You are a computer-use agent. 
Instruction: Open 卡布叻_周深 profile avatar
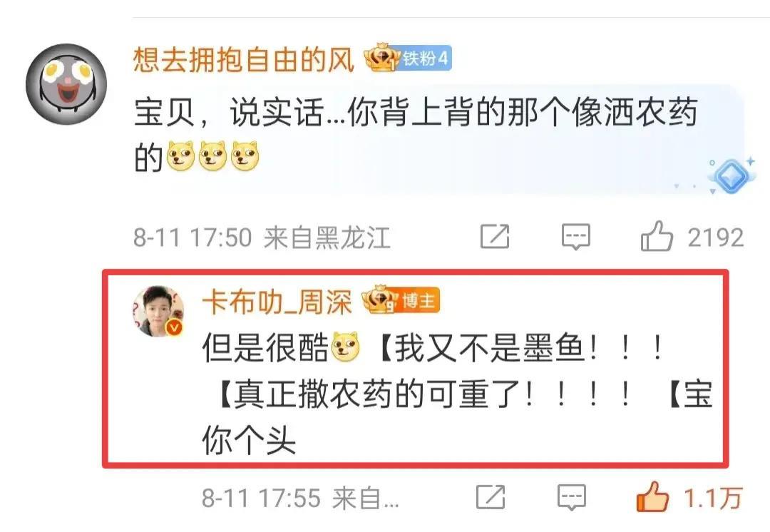pos(158,311)
